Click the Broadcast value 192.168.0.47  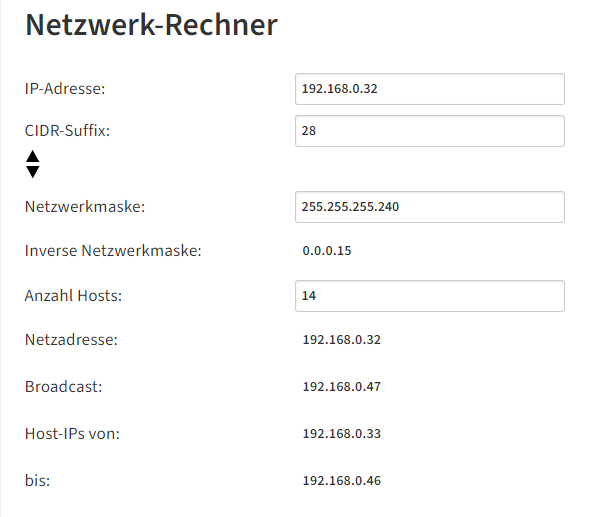coord(341,387)
